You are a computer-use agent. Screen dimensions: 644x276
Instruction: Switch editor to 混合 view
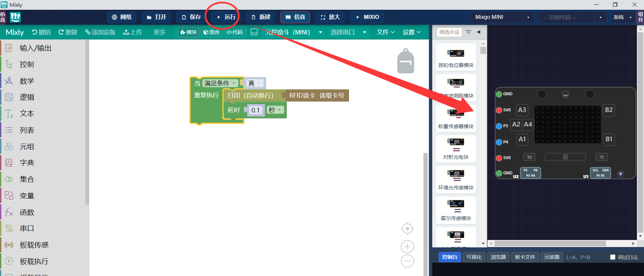tap(211, 32)
